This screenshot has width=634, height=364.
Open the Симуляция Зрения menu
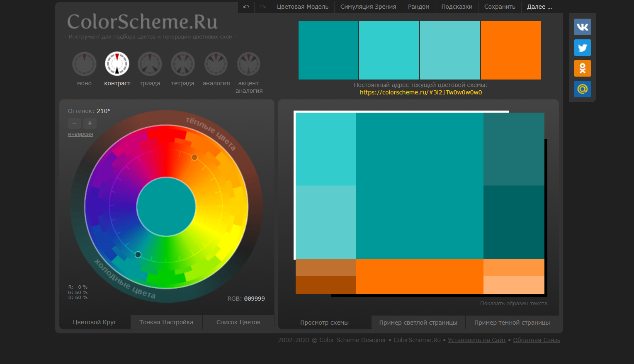coord(368,7)
